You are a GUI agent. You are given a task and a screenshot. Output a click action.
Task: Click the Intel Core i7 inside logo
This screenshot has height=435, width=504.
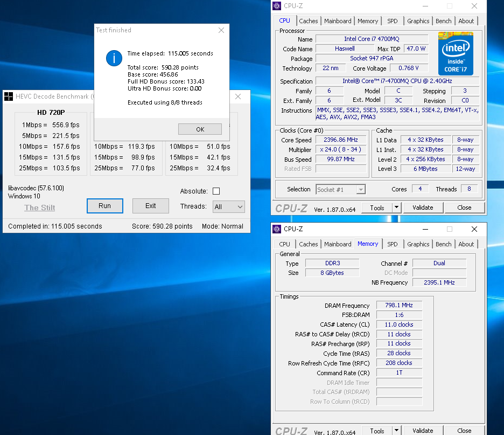pos(456,54)
